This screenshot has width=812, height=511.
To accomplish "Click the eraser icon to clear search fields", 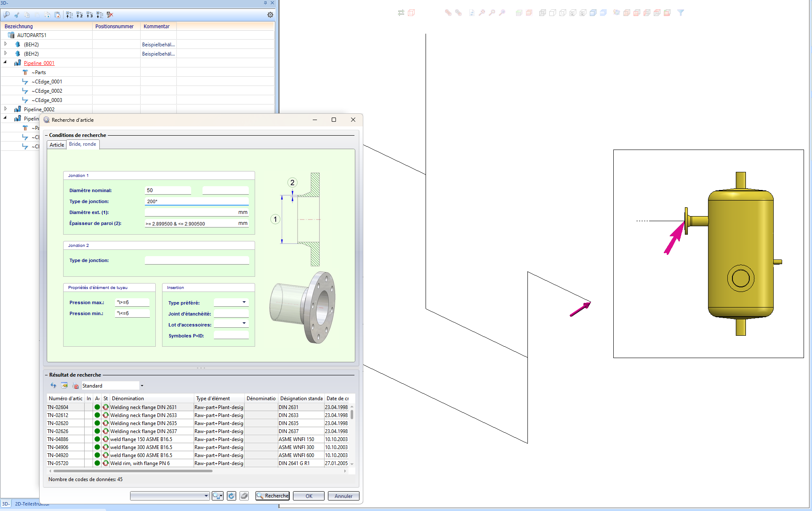I will point(244,496).
